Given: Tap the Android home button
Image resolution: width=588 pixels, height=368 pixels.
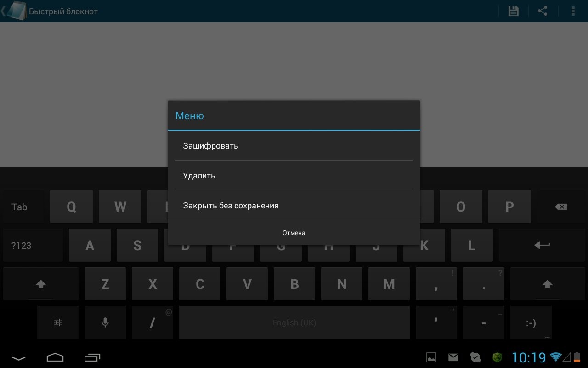Looking at the screenshot, I should (x=55, y=357).
